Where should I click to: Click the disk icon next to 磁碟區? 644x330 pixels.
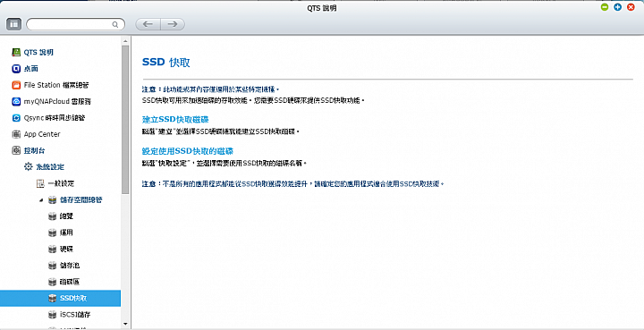tap(52, 282)
